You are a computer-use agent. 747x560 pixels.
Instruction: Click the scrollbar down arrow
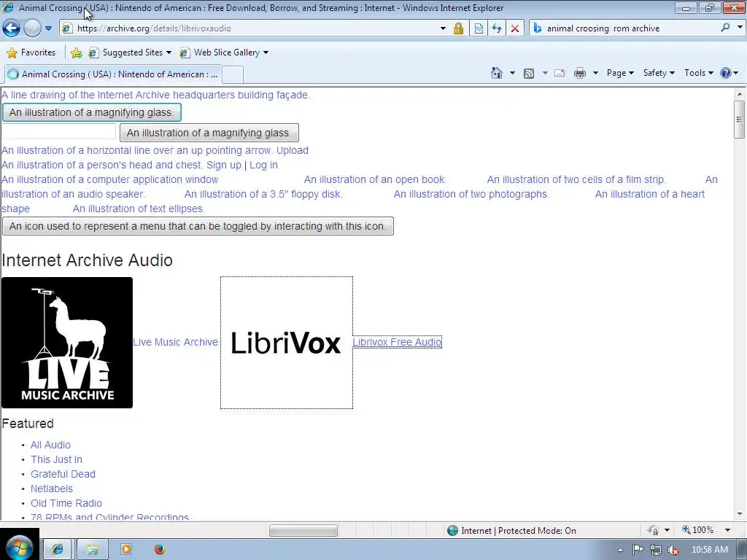click(740, 514)
